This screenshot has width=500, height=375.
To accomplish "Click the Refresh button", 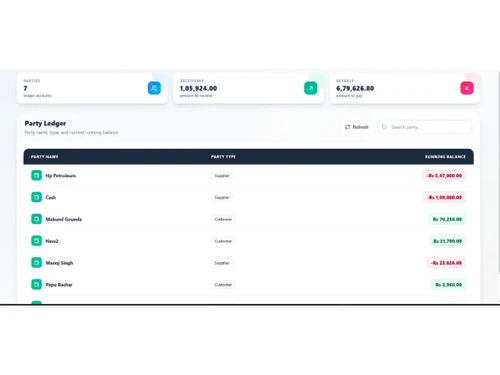I will [357, 127].
